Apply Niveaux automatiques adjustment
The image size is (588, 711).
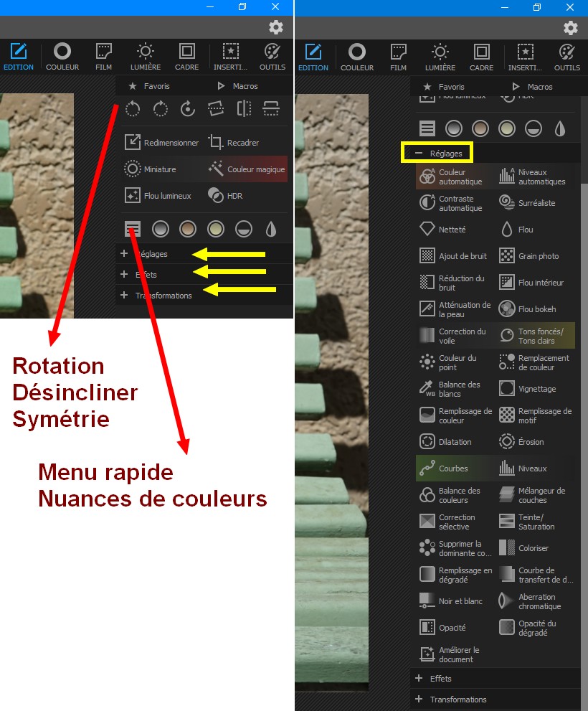click(x=536, y=176)
